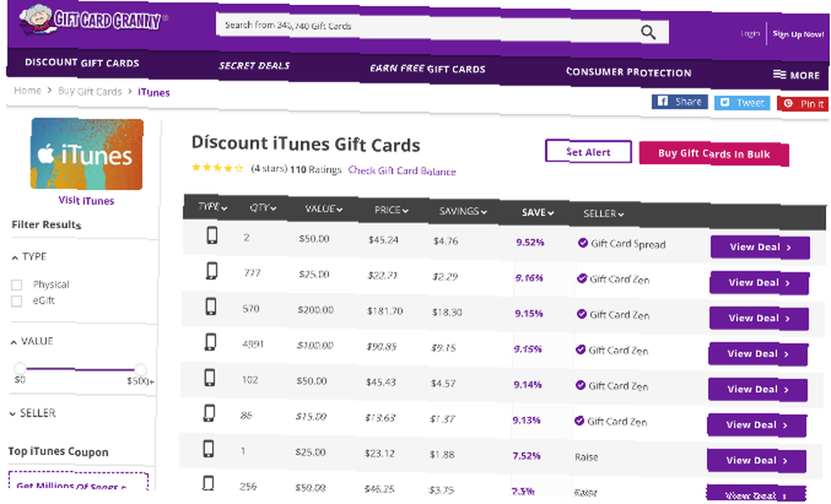View Deal for Gift Card Spread row
831x504 pixels.
coord(760,247)
